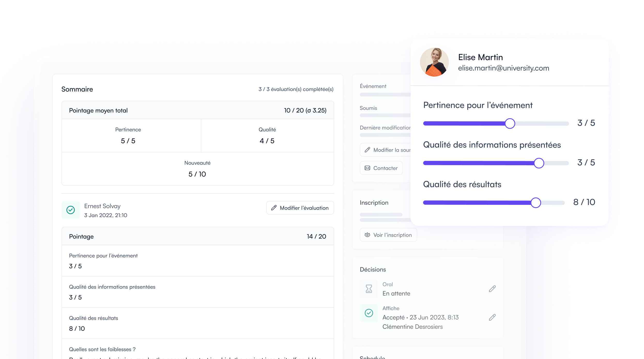
Task: Click the green check icon for Affiche
Action: point(369,313)
